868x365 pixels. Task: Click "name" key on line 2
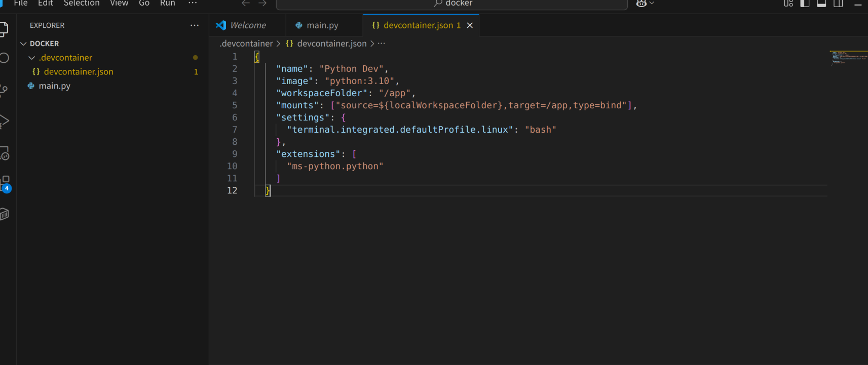click(292, 69)
